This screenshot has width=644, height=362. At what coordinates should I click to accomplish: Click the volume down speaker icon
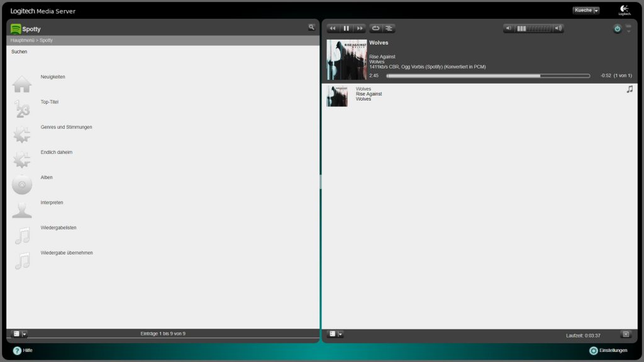point(508,28)
